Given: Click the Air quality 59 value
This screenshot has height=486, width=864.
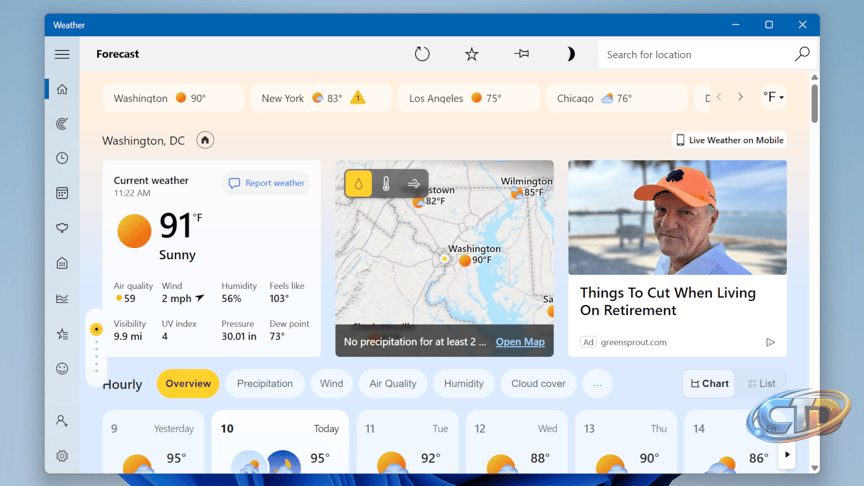Looking at the screenshot, I should (129, 299).
